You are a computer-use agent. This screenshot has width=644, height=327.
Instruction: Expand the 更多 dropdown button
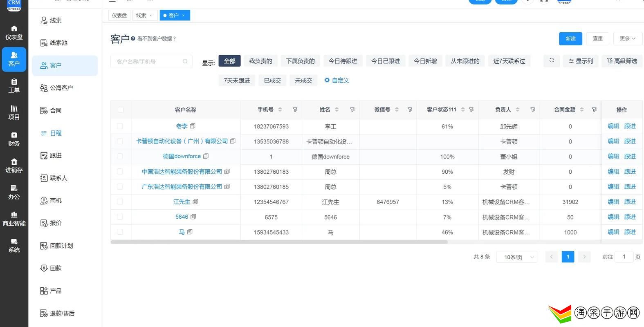(x=628, y=38)
